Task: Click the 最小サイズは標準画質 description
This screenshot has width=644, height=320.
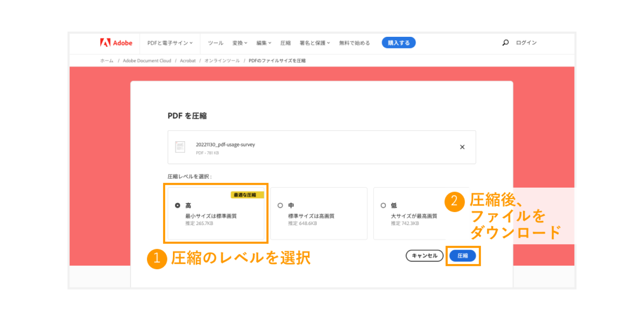Action: (x=211, y=216)
